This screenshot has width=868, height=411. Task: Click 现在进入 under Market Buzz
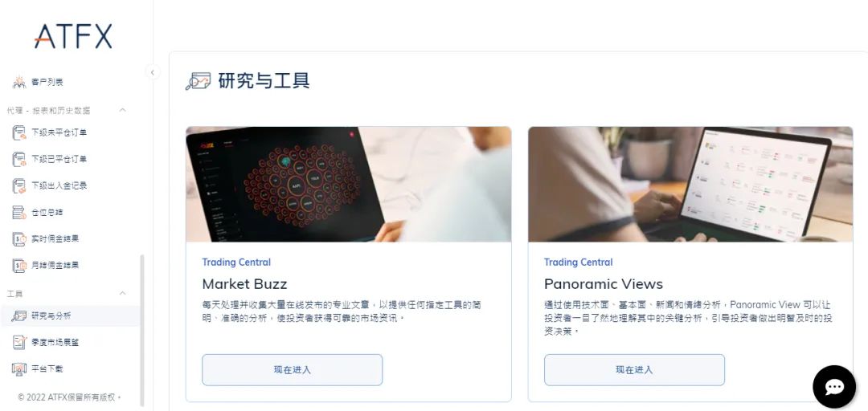(x=293, y=370)
